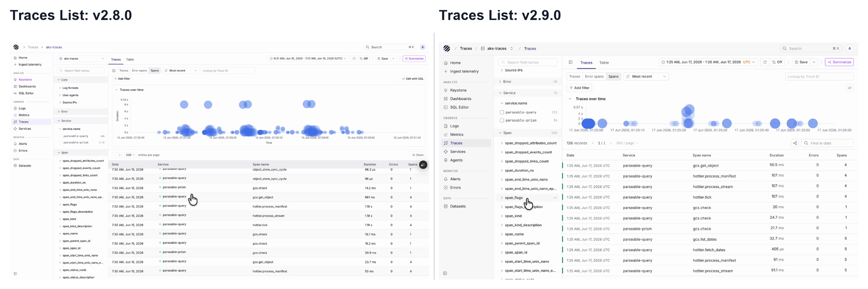Click user avatar A in v2.8.0 header

423,47
